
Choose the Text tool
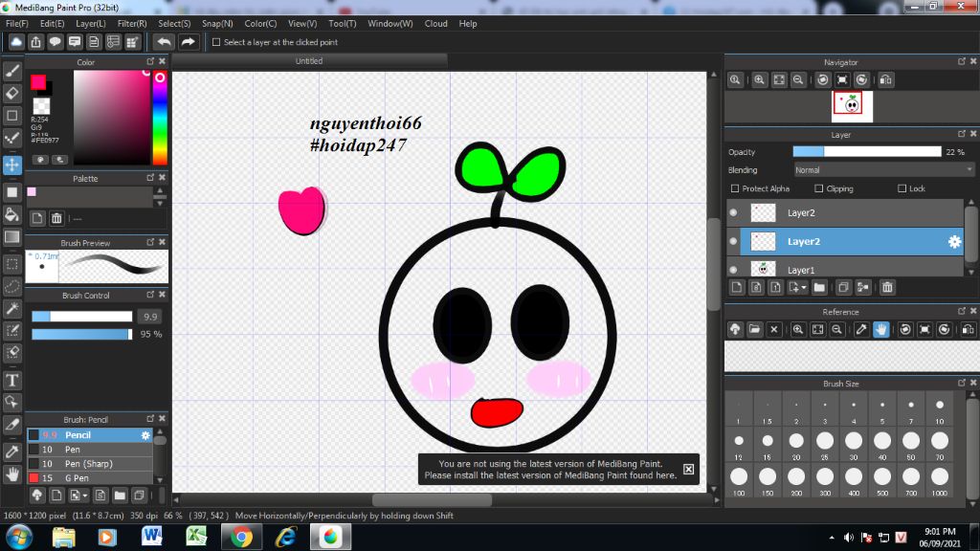(x=12, y=380)
